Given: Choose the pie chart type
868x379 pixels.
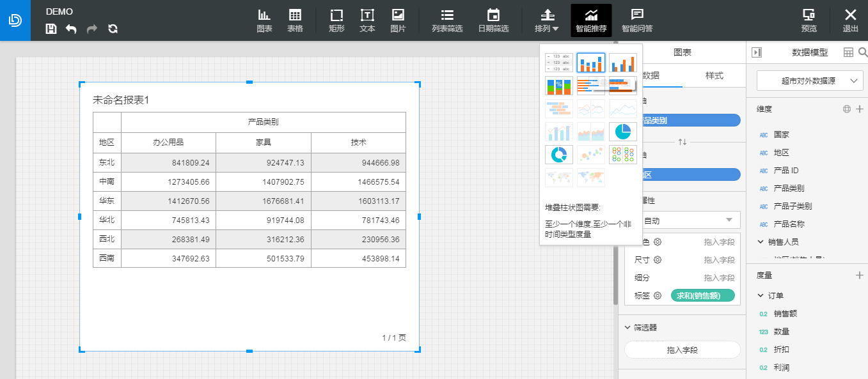Looking at the screenshot, I should tap(623, 132).
